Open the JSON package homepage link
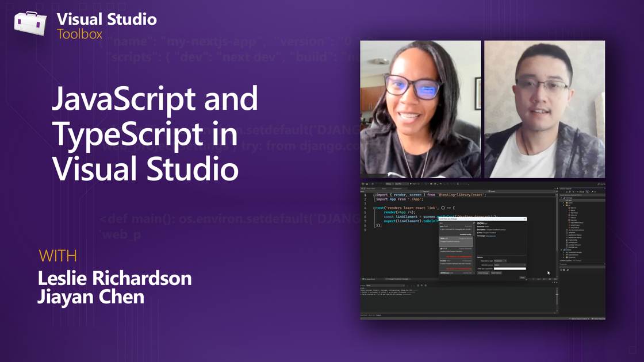 click(490, 236)
